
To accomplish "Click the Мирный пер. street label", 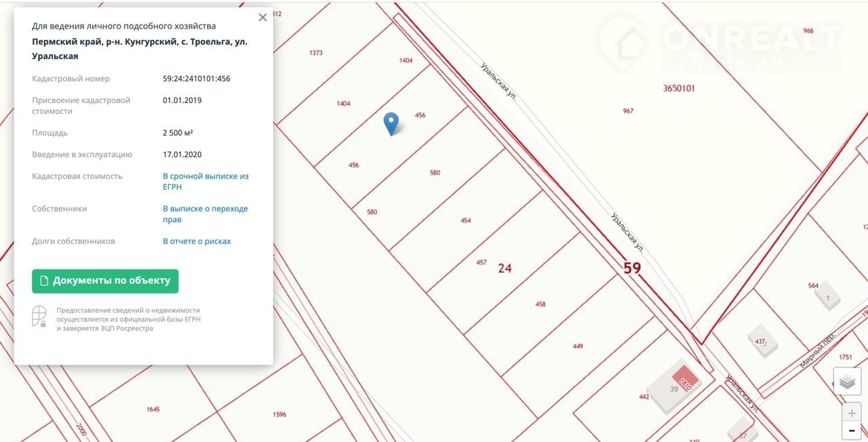I will (x=817, y=351).
